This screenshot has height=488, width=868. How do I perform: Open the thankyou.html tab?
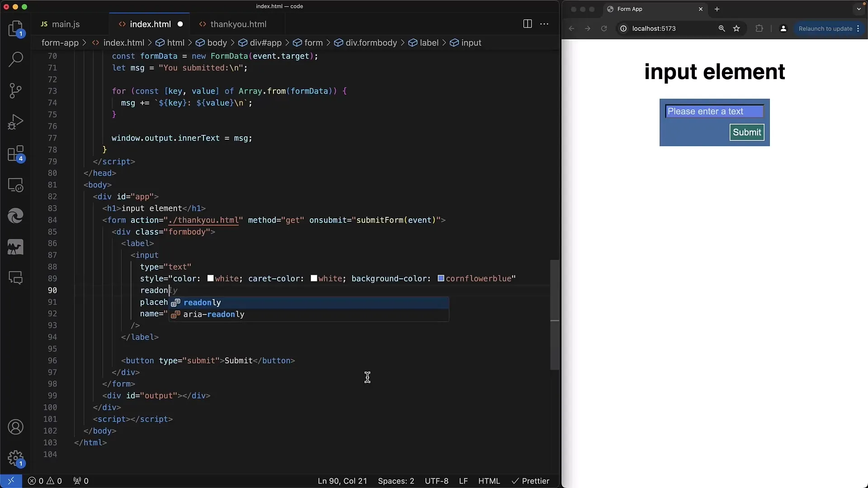coord(238,24)
